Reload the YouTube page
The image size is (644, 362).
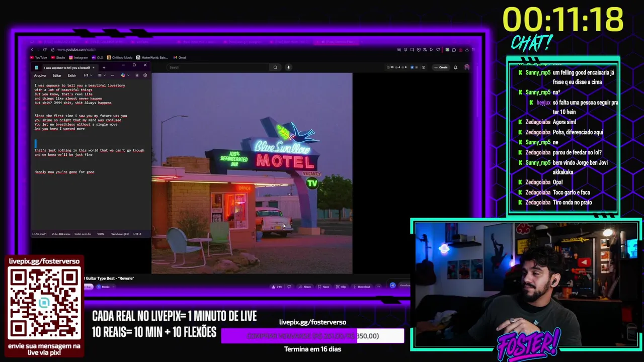tap(45, 50)
